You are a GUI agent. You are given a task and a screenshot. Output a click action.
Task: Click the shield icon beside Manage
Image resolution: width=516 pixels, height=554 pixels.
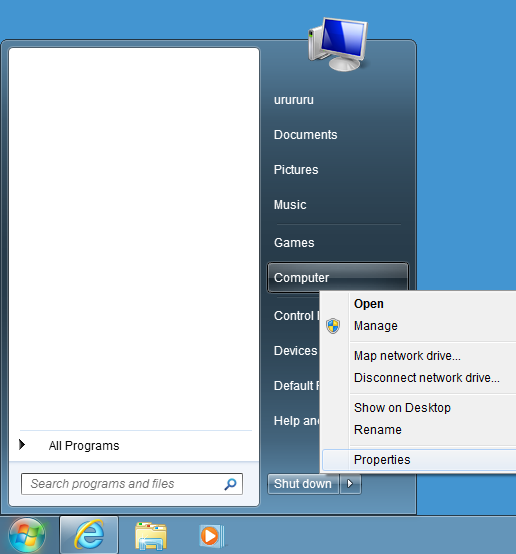pos(333,326)
